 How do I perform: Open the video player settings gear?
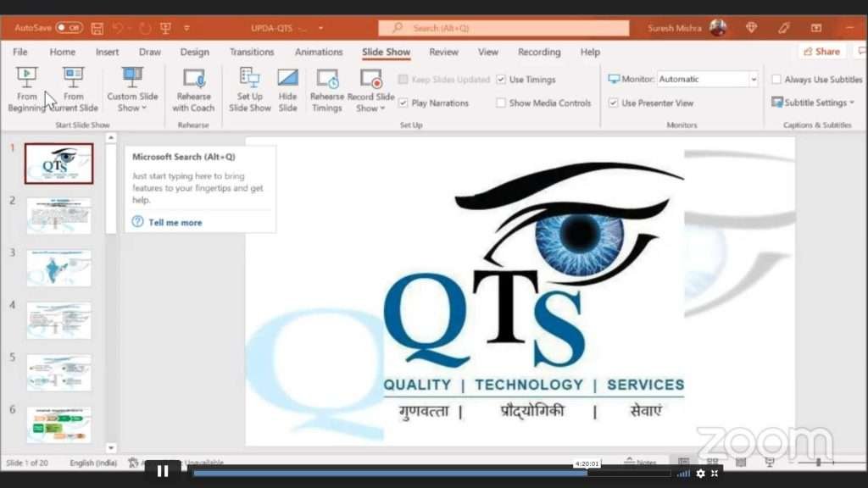(x=700, y=473)
